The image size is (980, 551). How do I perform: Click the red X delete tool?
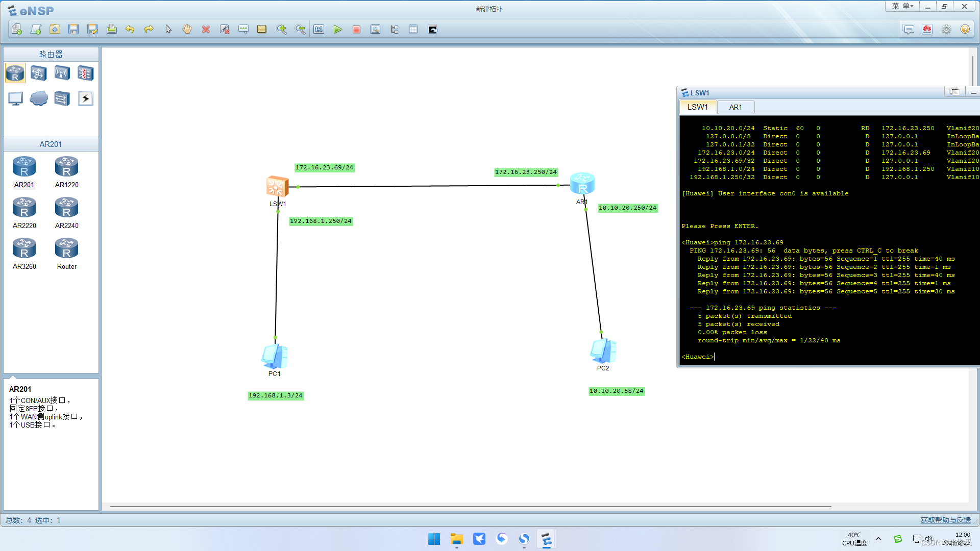click(x=206, y=30)
